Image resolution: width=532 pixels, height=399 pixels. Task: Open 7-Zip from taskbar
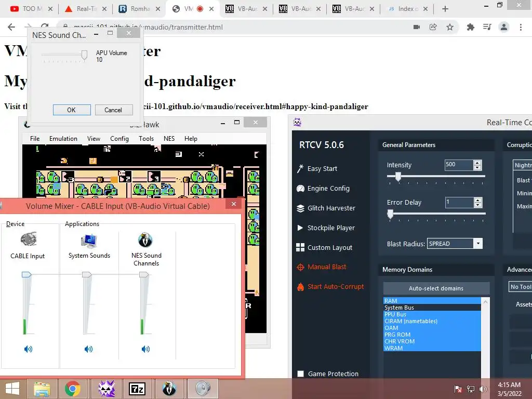coord(137,389)
